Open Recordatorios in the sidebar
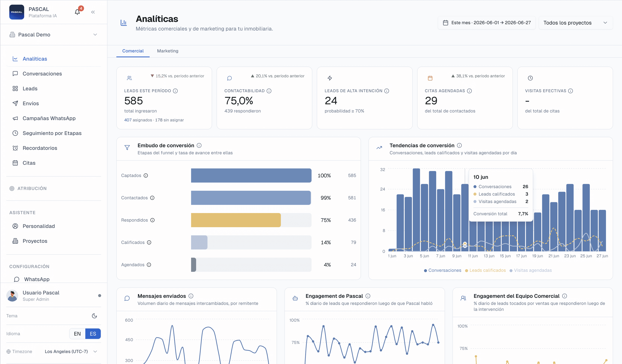 point(54,148)
